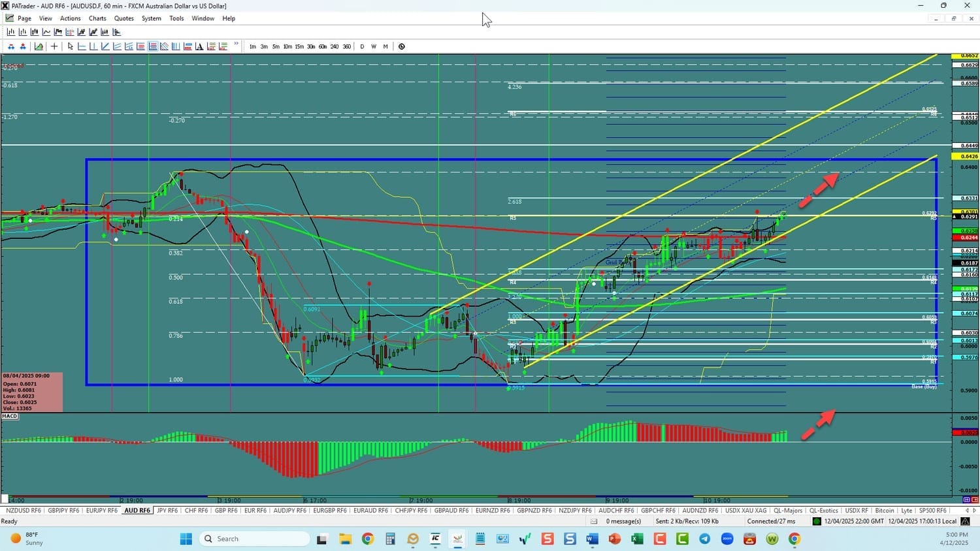
Task: Select the crosshair cursor tool
Action: pos(54,46)
